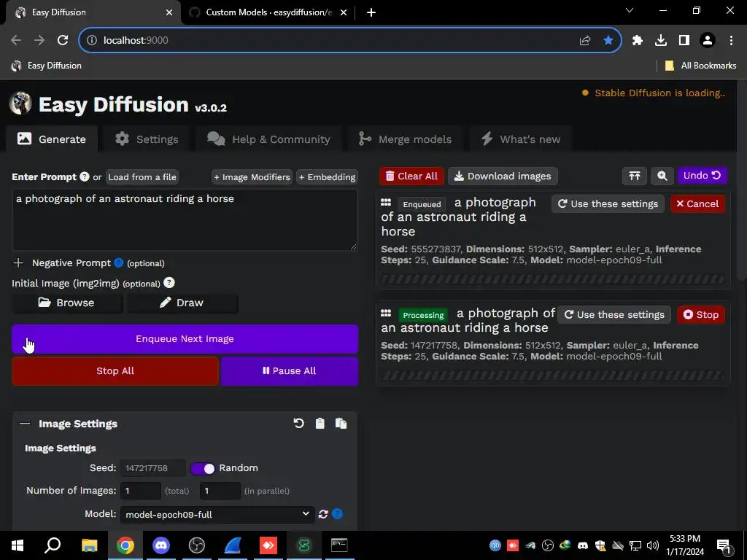Open OBS Studio from the taskbar
The height and width of the screenshot is (560, 747).
coord(197,545)
